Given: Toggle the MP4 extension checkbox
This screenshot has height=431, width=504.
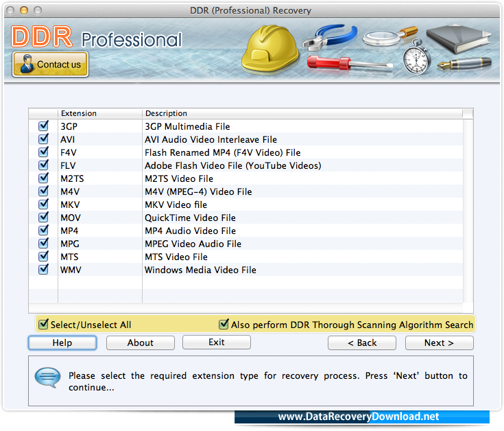Looking at the screenshot, I should [x=43, y=231].
